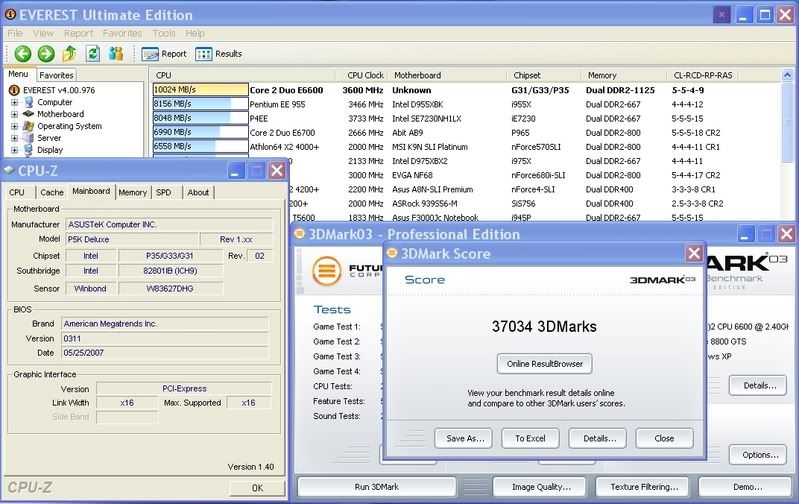Switch to SPD tab in CPU-Z

164,192
